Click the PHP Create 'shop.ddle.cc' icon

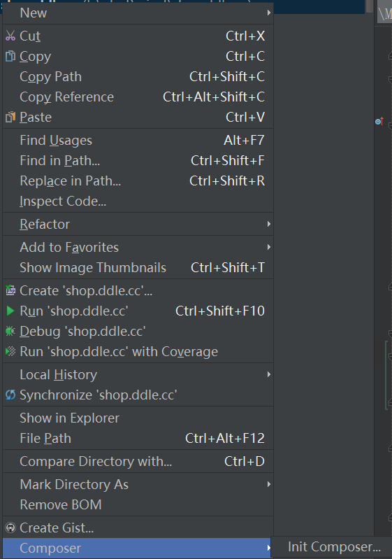tap(10, 290)
